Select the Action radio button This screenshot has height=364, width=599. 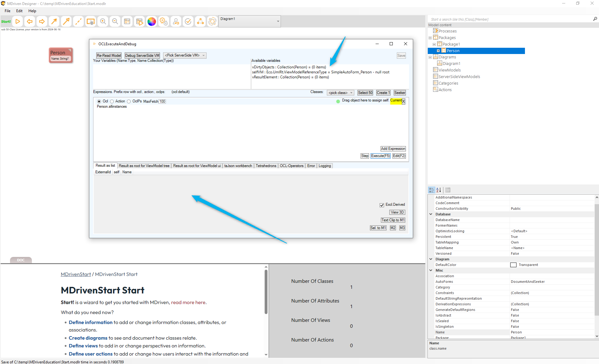[x=112, y=101]
